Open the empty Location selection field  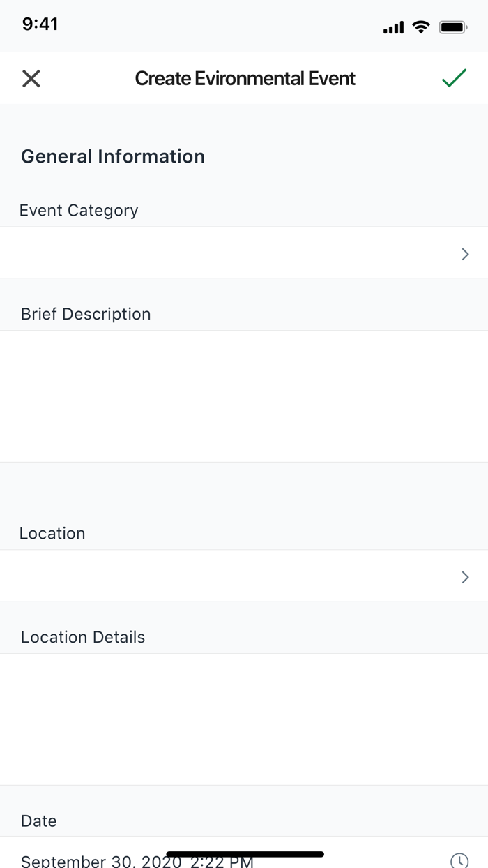tap(230, 576)
